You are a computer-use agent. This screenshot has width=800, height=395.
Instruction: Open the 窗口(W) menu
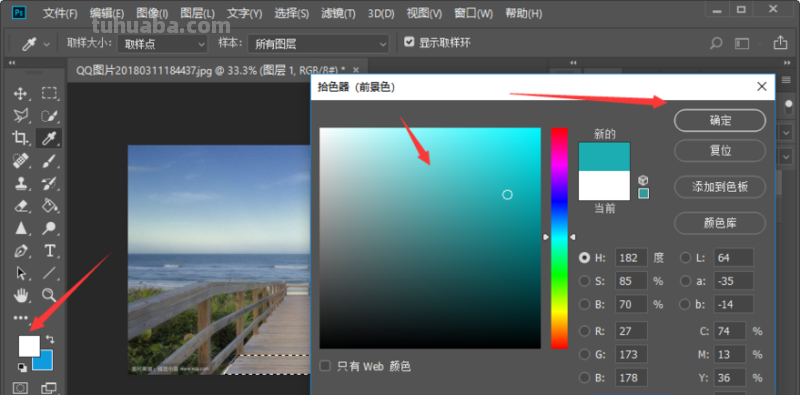pyautogui.click(x=473, y=13)
